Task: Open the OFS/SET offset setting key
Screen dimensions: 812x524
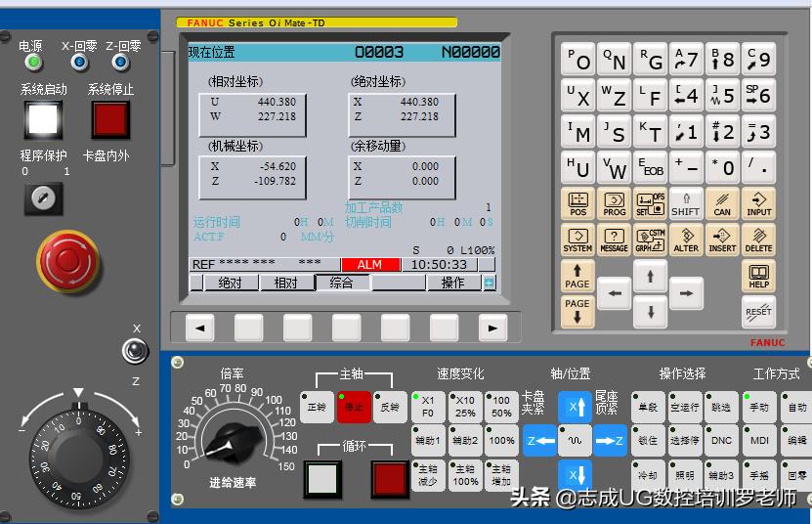Action: 650,203
